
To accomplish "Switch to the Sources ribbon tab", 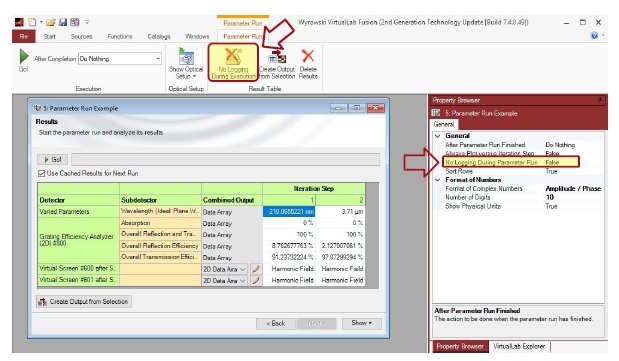I will pos(81,36).
